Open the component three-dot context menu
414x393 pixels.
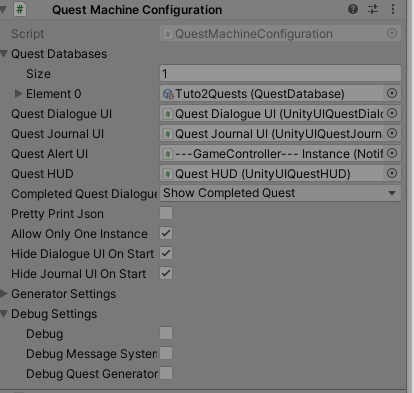[x=393, y=9]
